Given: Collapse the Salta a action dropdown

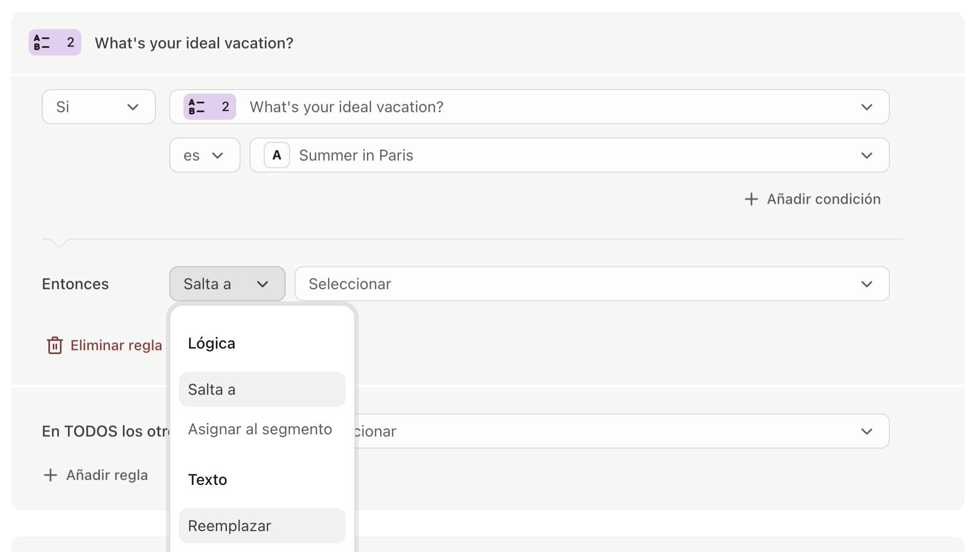Looking at the screenshot, I should [227, 284].
